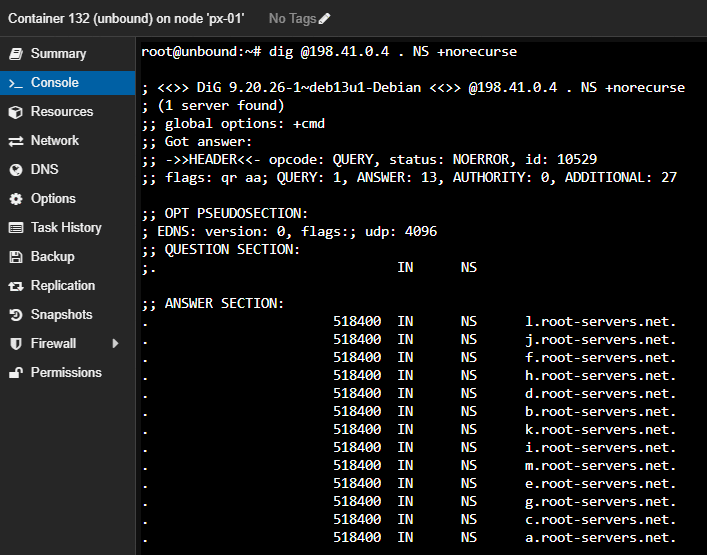Click the Permissions unlock icon

click(16, 373)
